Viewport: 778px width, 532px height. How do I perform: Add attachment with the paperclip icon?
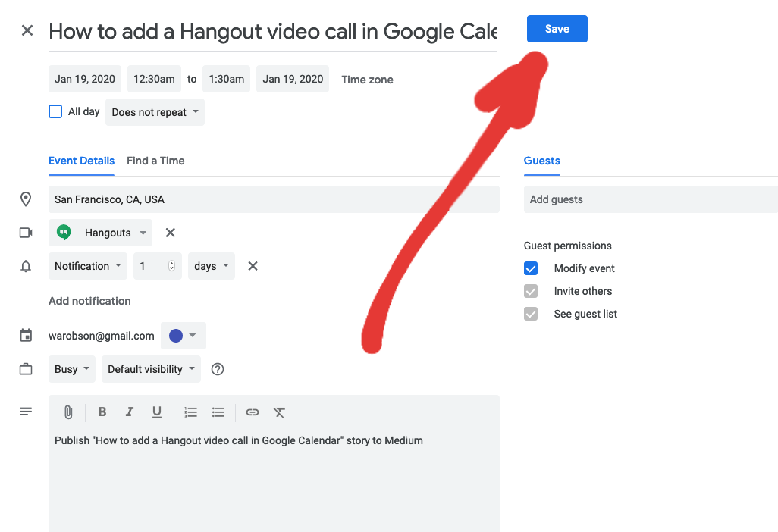click(x=68, y=412)
